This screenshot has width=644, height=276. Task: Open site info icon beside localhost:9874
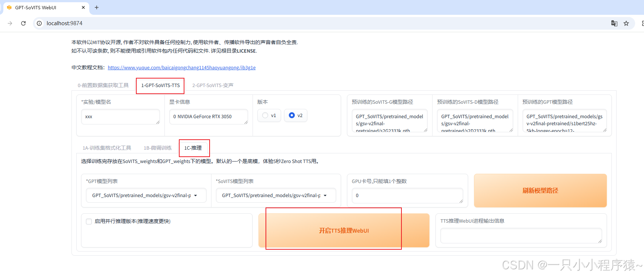tap(39, 23)
